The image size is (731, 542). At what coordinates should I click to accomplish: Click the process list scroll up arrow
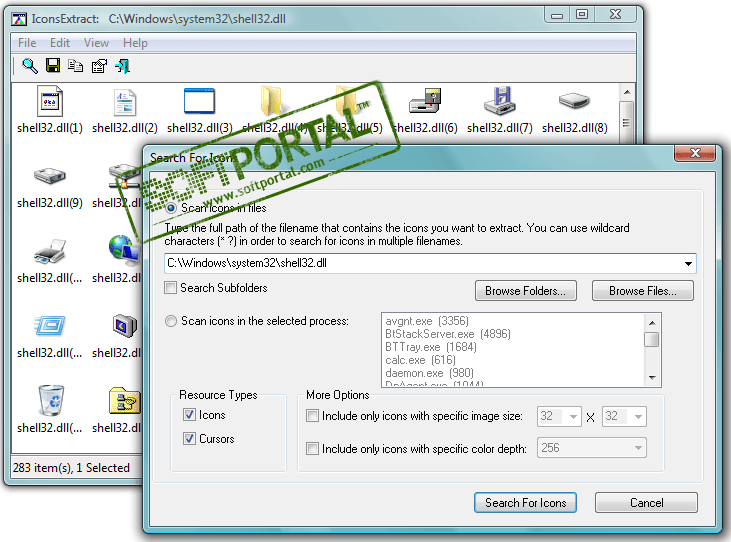point(652,322)
